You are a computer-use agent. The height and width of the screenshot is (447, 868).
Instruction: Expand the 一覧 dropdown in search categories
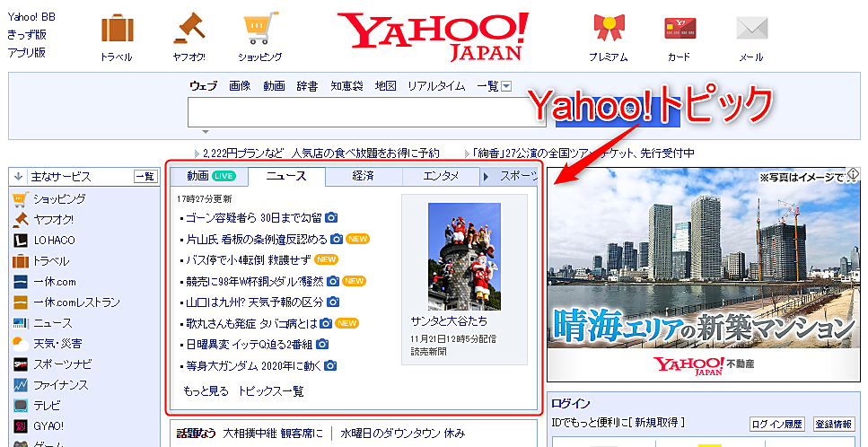pyautogui.click(x=506, y=86)
